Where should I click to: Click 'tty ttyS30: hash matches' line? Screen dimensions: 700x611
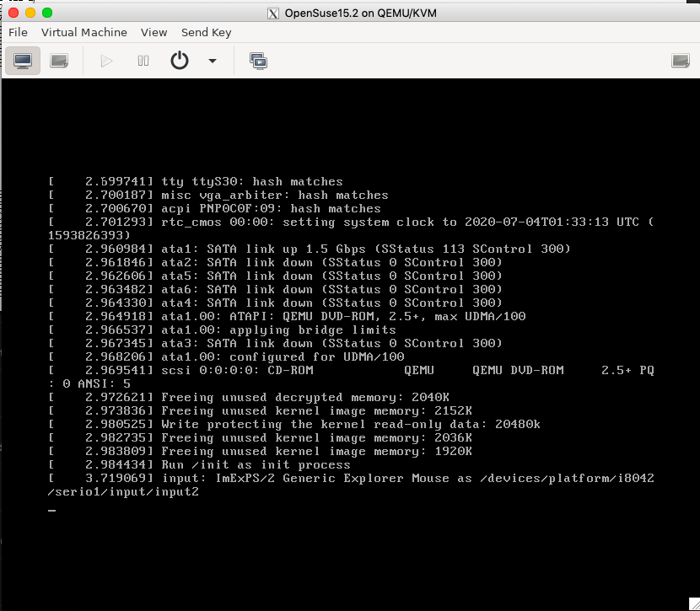[196, 181]
